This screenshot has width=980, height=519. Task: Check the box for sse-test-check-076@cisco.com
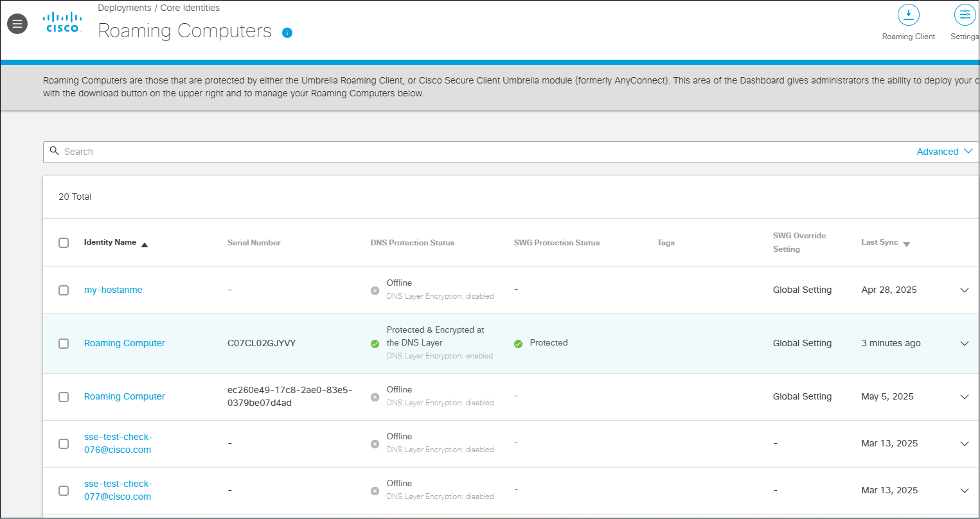click(x=64, y=444)
